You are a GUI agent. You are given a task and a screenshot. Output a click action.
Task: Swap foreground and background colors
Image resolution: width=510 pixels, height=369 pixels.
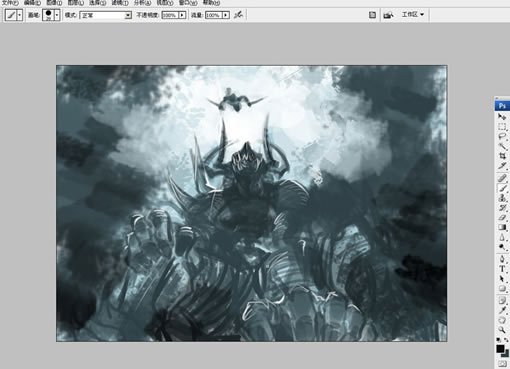point(506,340)
